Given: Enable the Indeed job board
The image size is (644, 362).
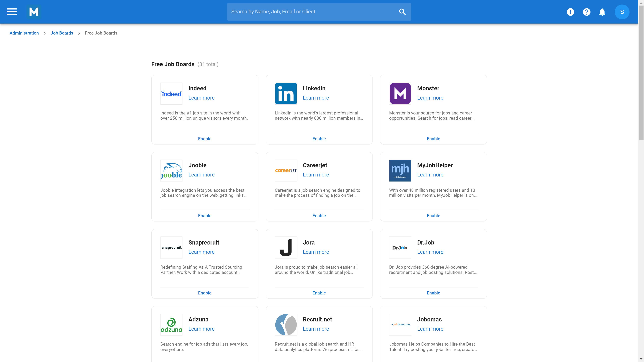Looking at the screenshot, I should [x=204, y=139].
